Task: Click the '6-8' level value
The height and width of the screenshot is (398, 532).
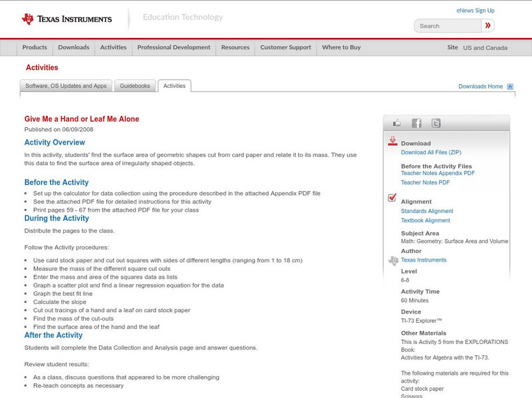Action: click(405, 280)
